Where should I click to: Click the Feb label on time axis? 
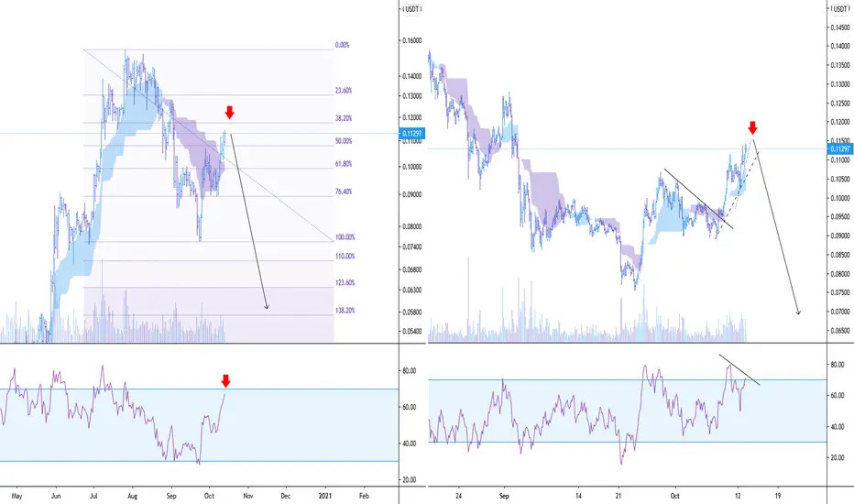click(x=365, y=496)
